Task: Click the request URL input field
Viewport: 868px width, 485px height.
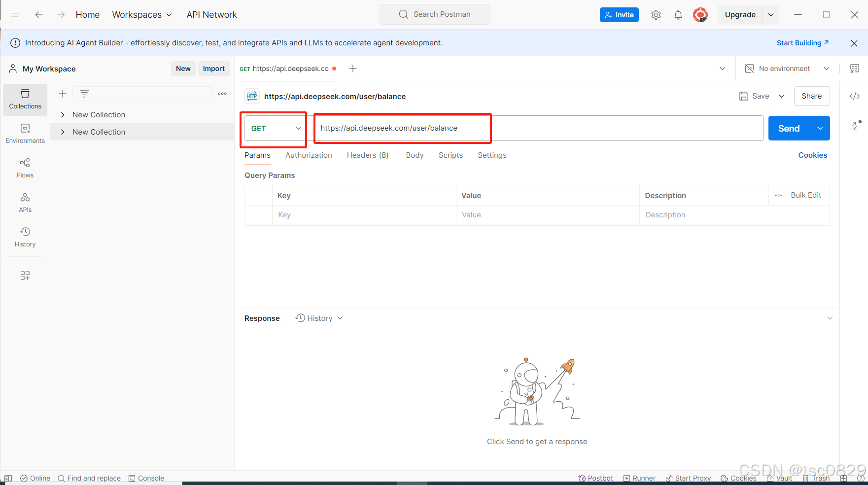Action: click(x=539, y=128)
